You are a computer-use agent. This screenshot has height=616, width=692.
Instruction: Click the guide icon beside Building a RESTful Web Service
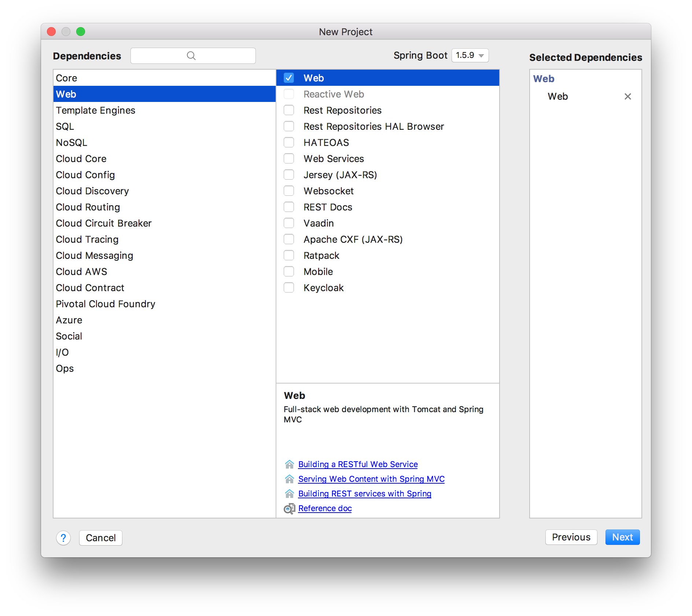[x=290, y=464]
